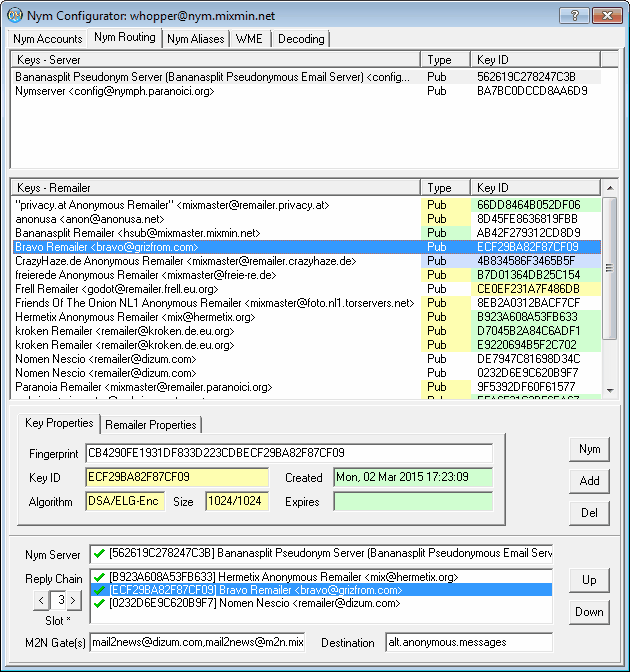
Task: Decrease slot number with left arrow
Action: coord(41,600)
